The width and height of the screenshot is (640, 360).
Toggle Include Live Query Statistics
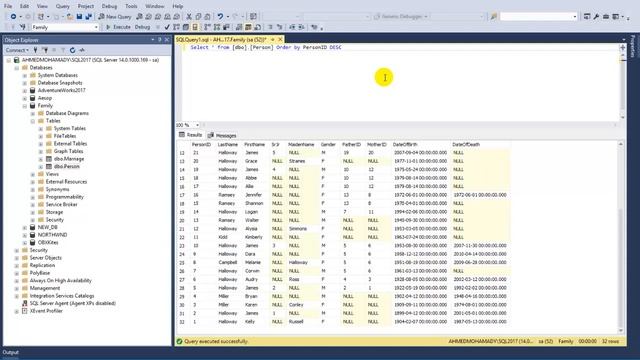pos(217,27)
